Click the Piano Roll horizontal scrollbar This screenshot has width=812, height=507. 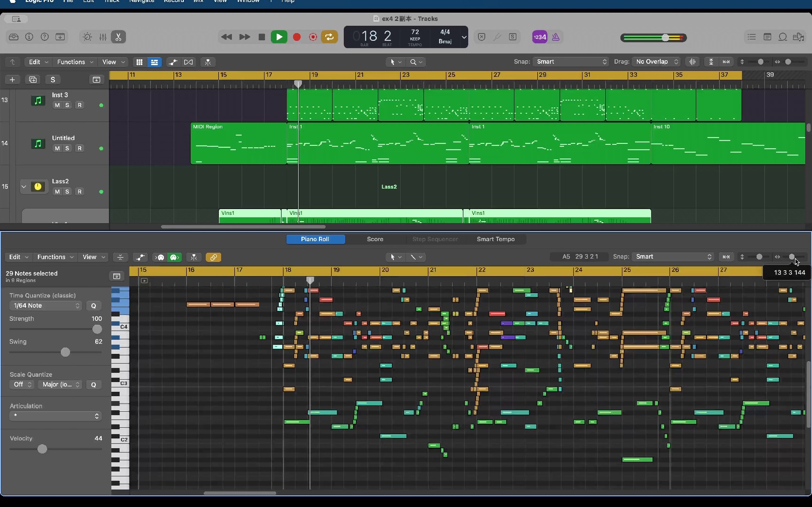(x=240, y=493)
